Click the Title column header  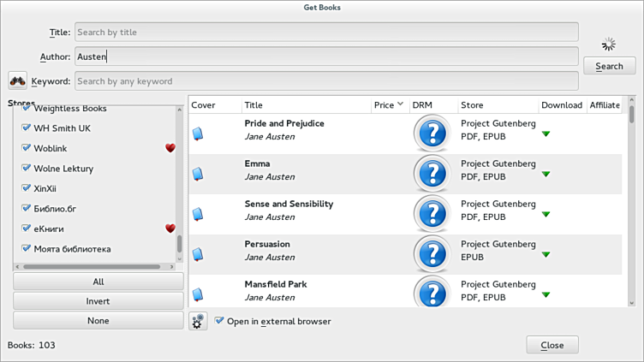coord(305,105)
